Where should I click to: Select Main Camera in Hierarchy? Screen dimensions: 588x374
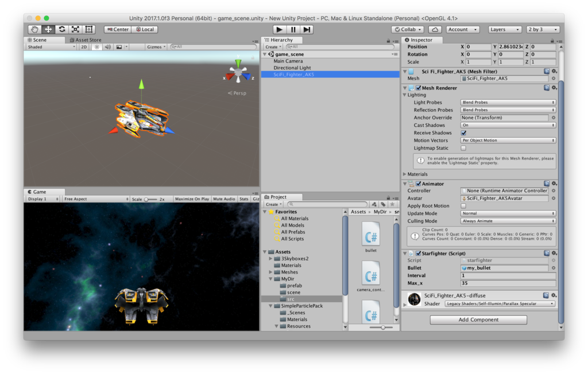(x=288, y=61)
